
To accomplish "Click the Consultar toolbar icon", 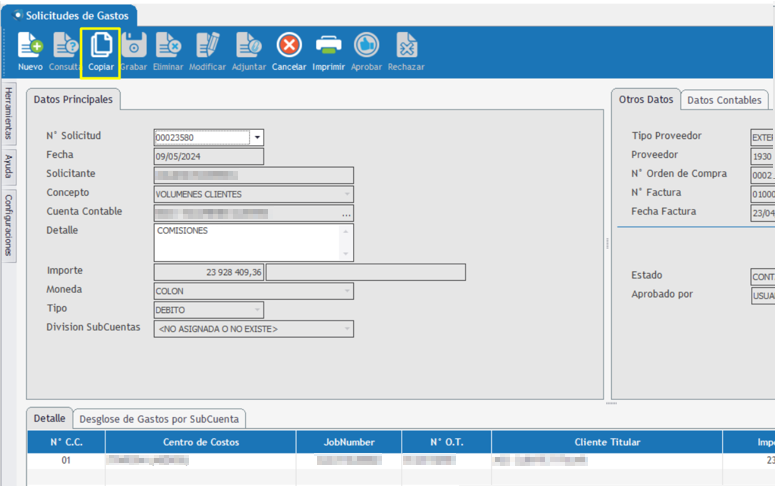I will point(65,46).
